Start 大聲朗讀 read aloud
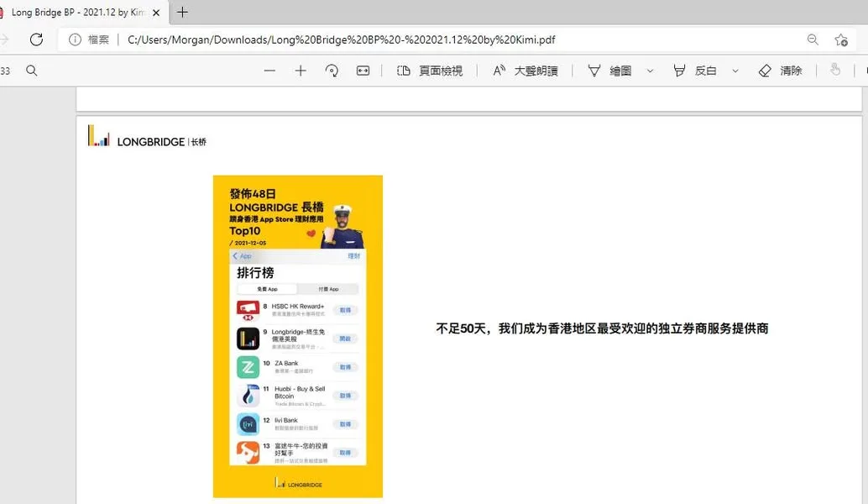The image size is (868, 504). point(526,71)
